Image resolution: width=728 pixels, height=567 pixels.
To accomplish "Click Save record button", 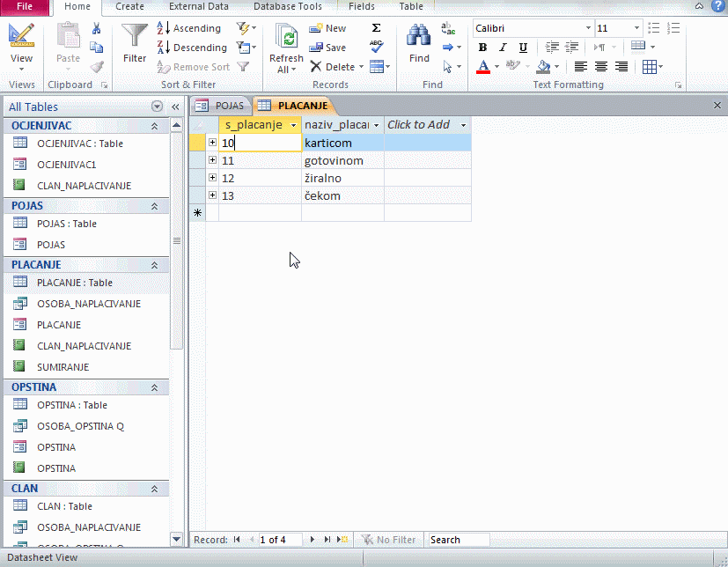I will (327, 48).
